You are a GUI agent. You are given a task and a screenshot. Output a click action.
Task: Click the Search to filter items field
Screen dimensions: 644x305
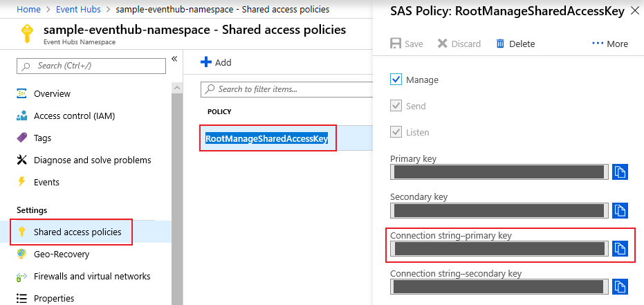[286, 89]
